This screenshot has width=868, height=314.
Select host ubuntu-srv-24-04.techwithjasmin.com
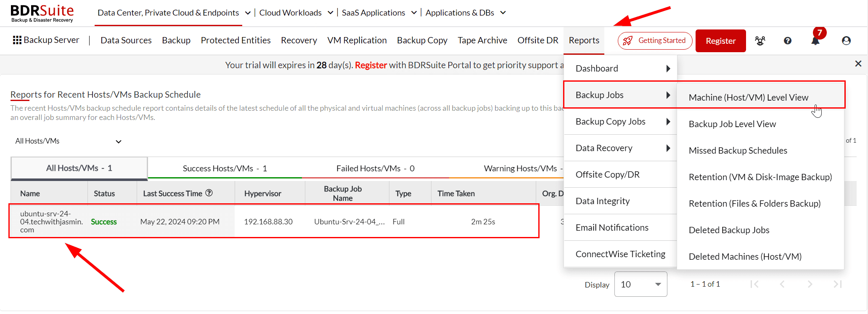point(51,222)
